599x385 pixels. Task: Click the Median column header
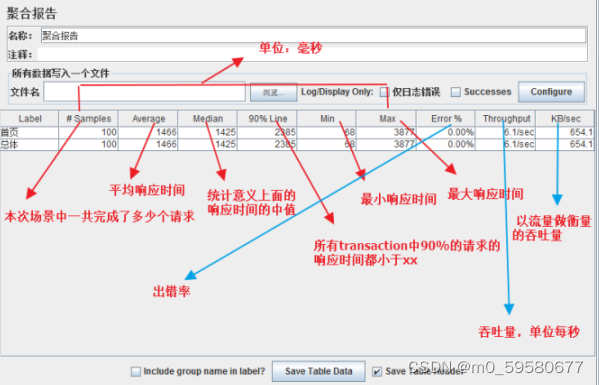pyautogui.click(x=207, y=119)
